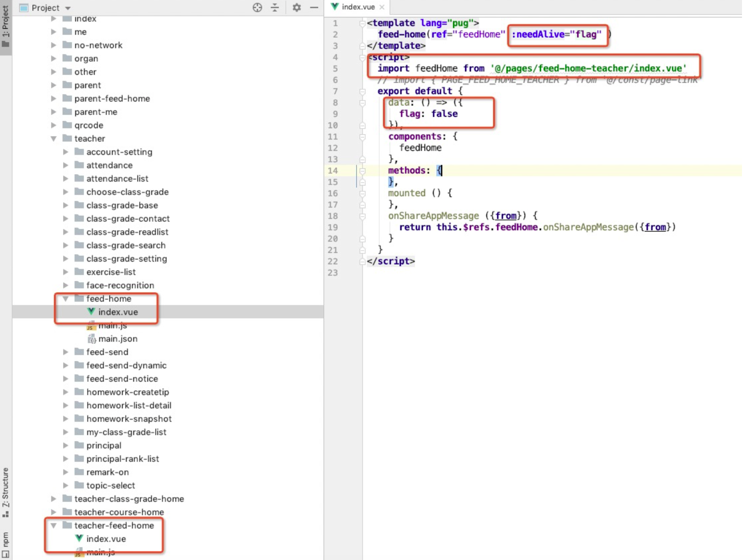Click the underlined from argument on line 19

point(655,227)
